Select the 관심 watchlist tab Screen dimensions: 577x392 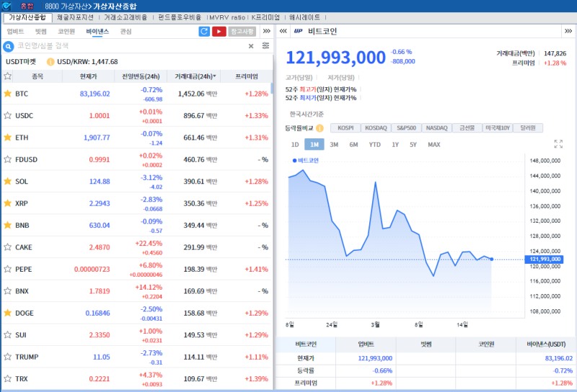(x=125, y=31)
